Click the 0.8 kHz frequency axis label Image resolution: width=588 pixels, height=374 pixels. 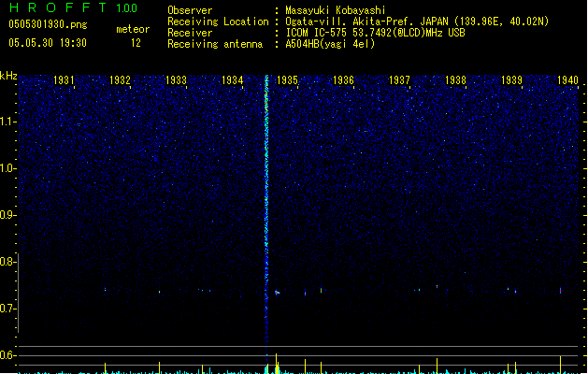coord(7,262)
